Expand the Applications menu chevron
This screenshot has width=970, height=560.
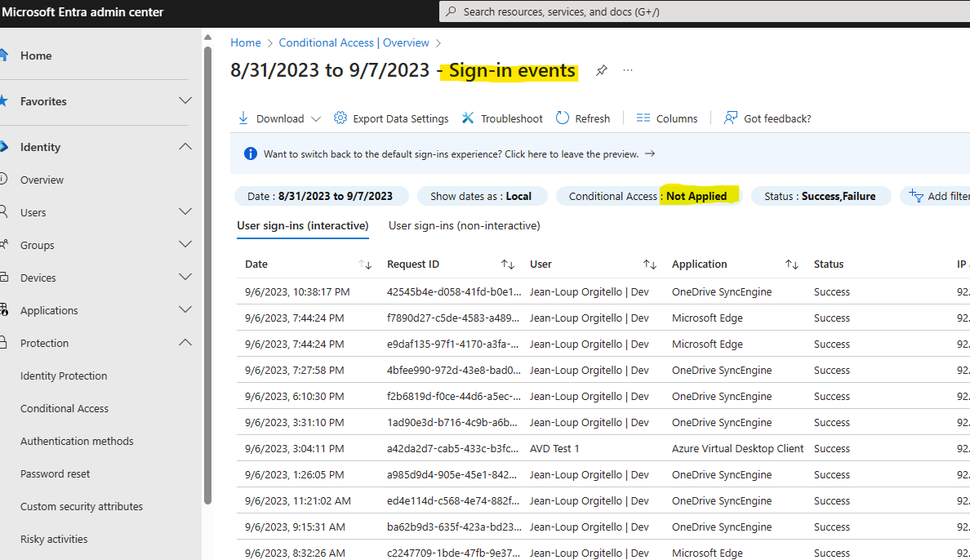pyautogui.click(x=185, y=310)
